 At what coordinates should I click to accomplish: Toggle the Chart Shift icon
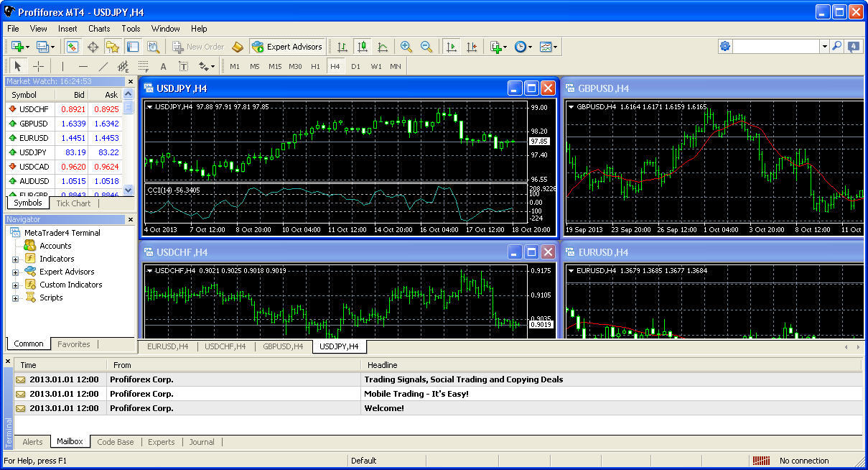pos(471,47)
